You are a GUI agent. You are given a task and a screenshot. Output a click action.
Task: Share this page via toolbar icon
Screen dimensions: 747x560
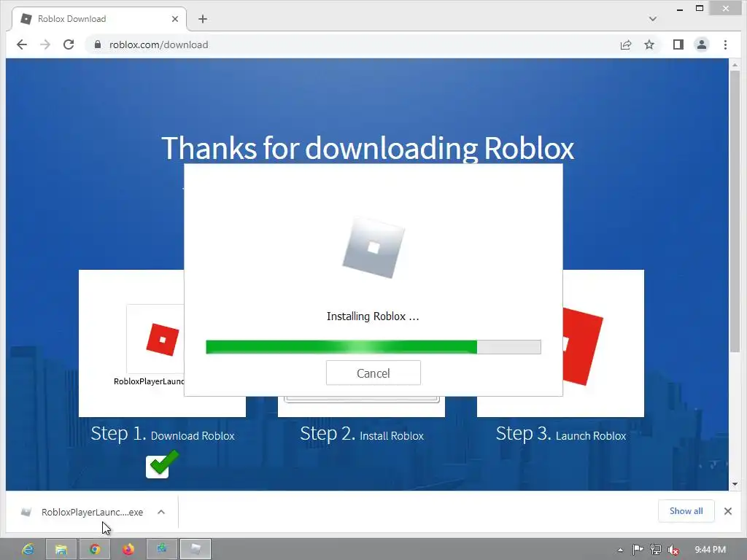click(625, 44)
